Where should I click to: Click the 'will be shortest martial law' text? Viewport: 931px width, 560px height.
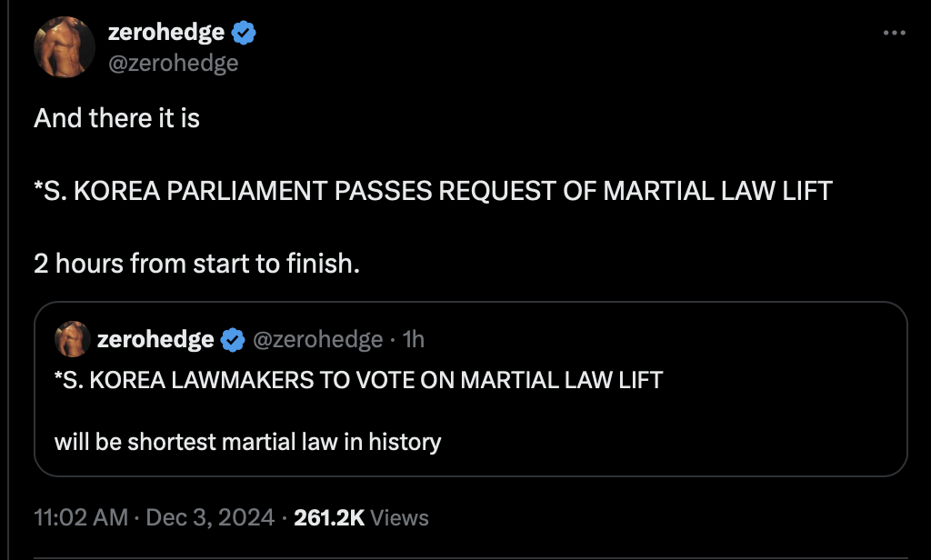[247, 443]
